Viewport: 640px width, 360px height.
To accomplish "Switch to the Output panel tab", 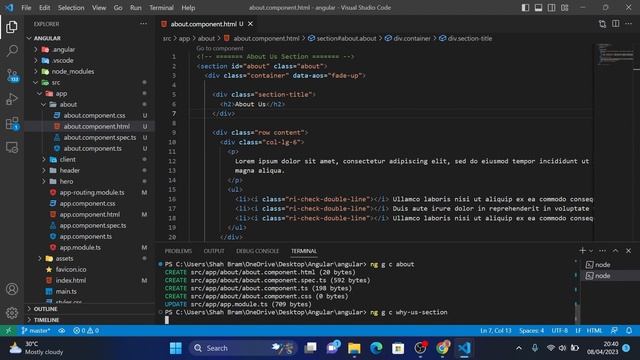I will 214,251.
